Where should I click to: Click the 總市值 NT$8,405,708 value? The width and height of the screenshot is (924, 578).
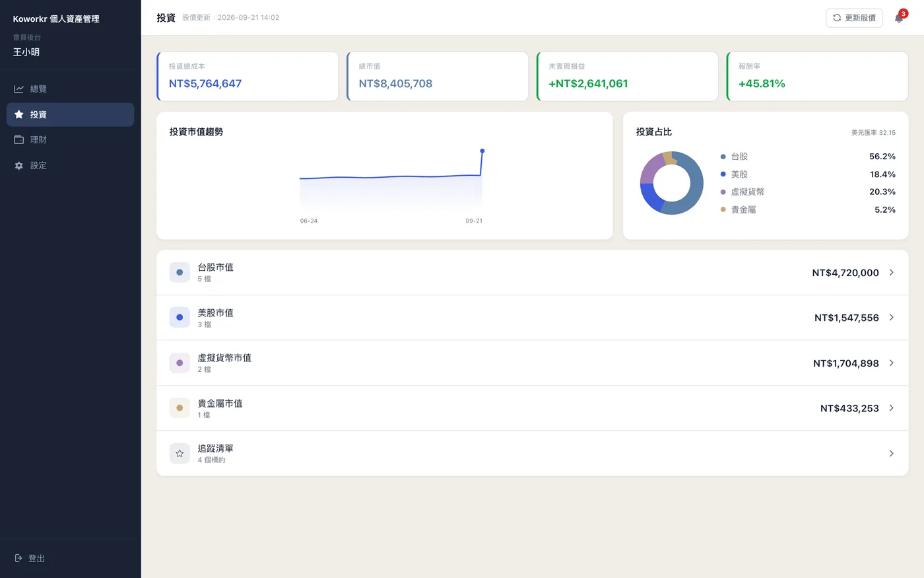(x=395, y=84)
